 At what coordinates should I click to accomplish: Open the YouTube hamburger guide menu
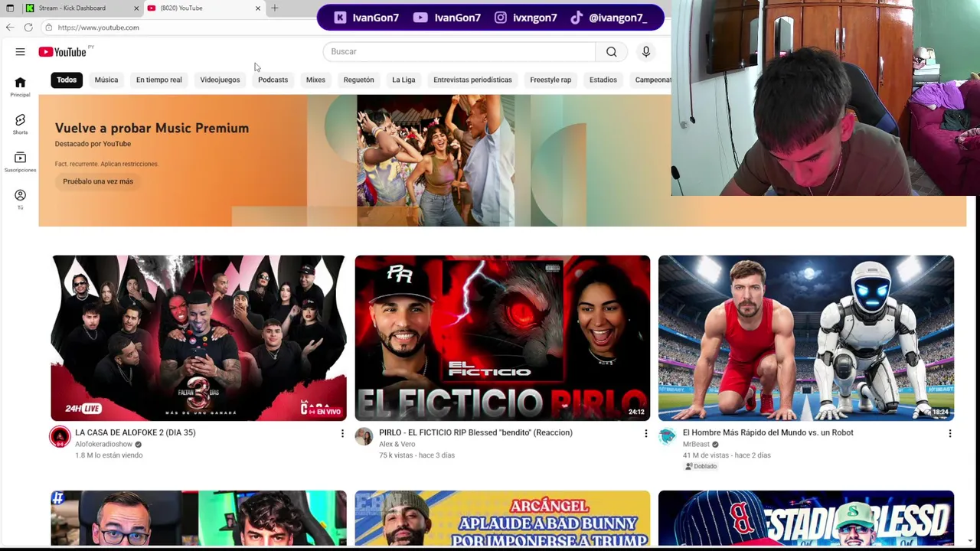20,52
